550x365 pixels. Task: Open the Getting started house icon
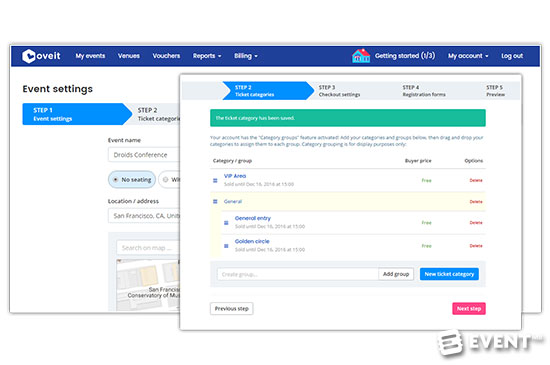(361, 56)
